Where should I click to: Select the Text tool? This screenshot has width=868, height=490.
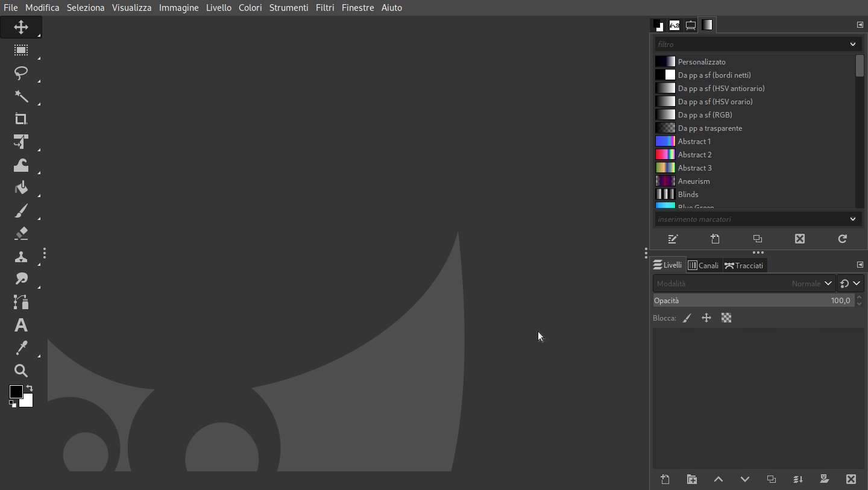[21, 325]
